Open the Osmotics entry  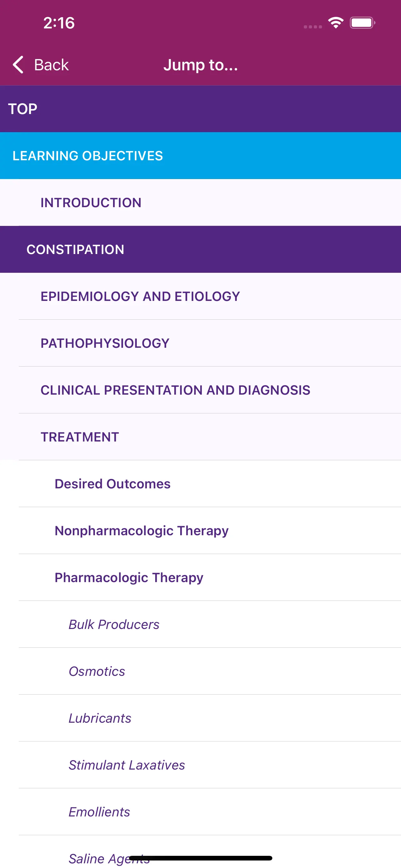[97, 671]
